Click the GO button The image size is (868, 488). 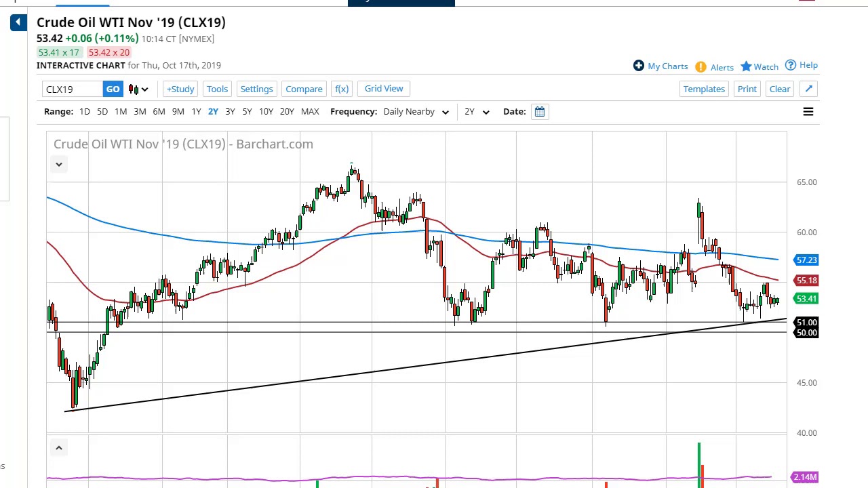coord(113,89)
